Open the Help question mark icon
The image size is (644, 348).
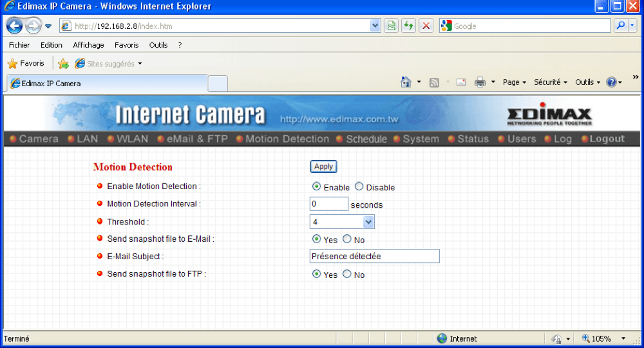pyautogui.click(x=614, y=82)
